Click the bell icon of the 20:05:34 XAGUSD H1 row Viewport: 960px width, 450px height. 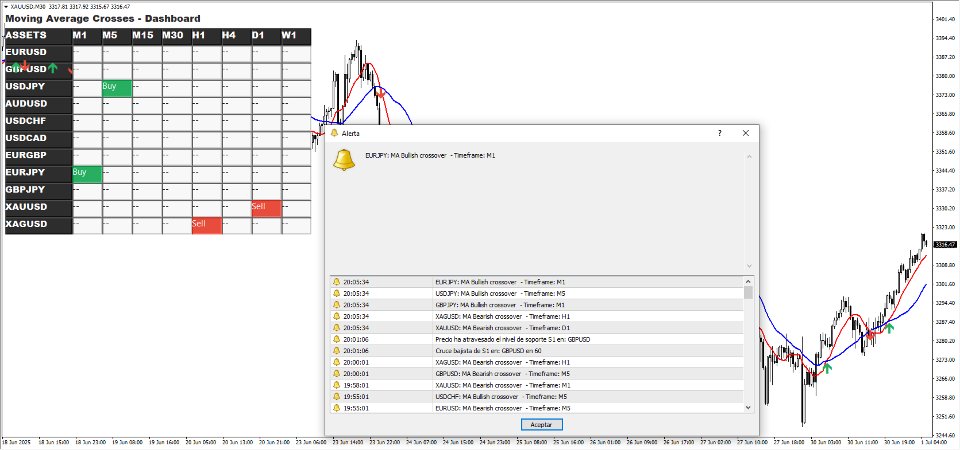[x=336, y=317]
